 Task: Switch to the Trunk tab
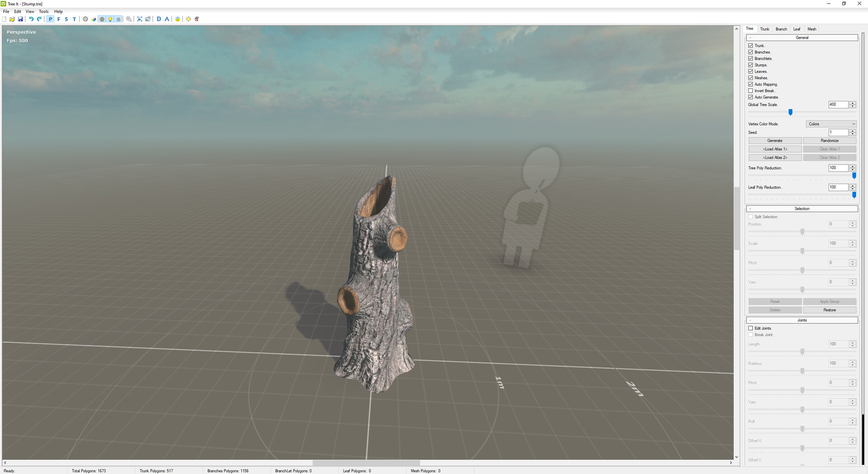(764, 28)
